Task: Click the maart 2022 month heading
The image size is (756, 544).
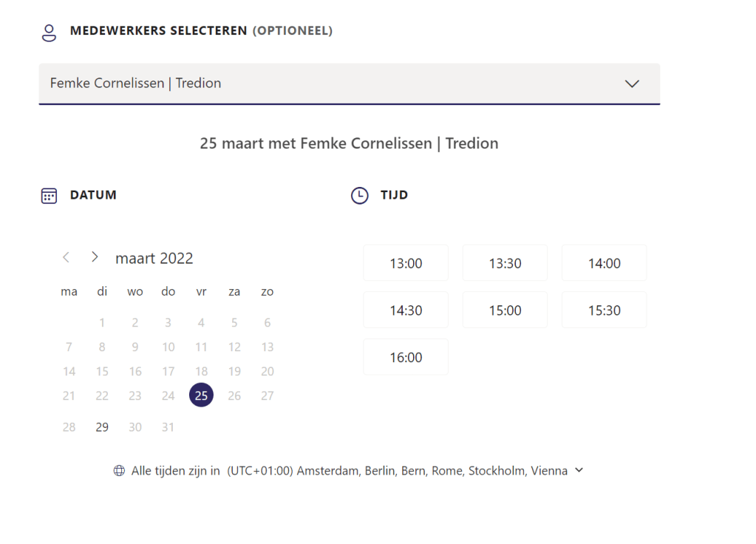Action: click(154, 259)
